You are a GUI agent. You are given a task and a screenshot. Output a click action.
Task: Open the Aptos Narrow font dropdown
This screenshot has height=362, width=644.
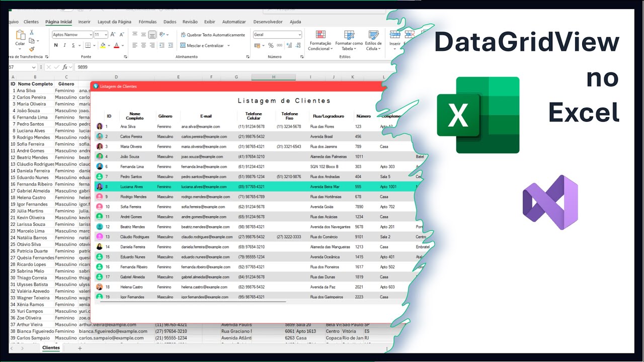(91, 35)
